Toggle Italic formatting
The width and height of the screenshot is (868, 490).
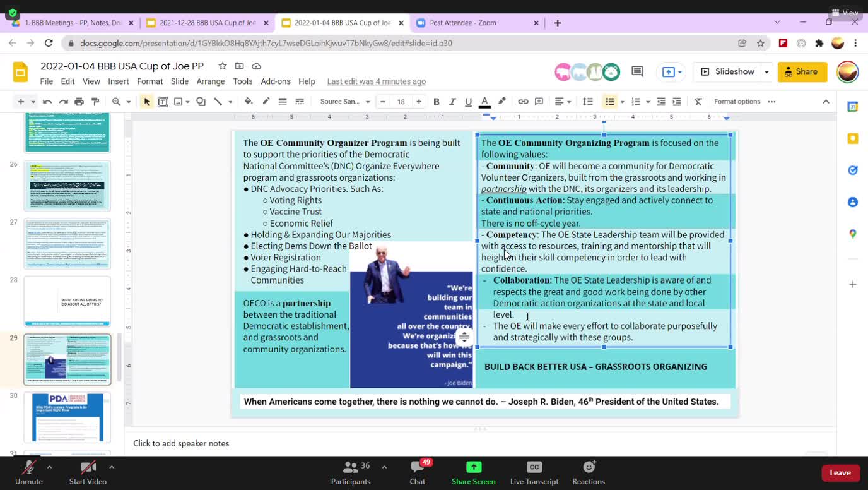pyautogui.click(x=452, y=102)
